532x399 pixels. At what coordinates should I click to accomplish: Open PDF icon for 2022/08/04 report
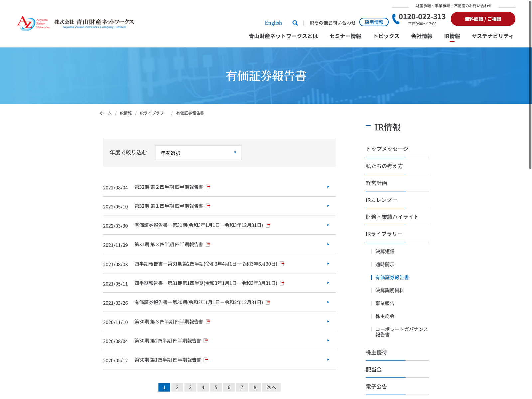208,187
